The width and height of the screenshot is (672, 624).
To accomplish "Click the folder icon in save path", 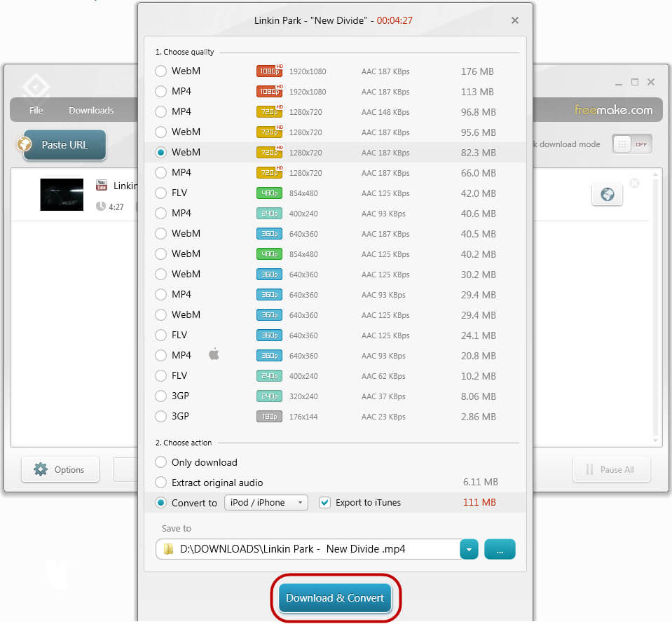I will coord(169,549).
